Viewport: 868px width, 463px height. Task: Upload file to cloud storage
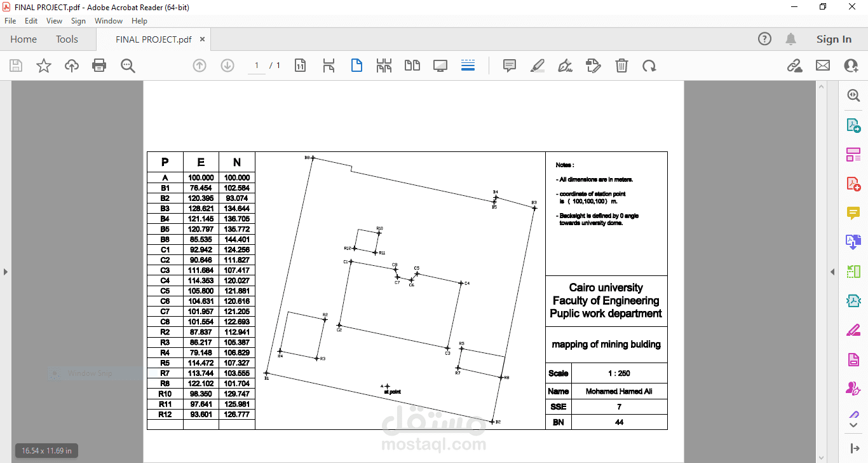(72, 66)
